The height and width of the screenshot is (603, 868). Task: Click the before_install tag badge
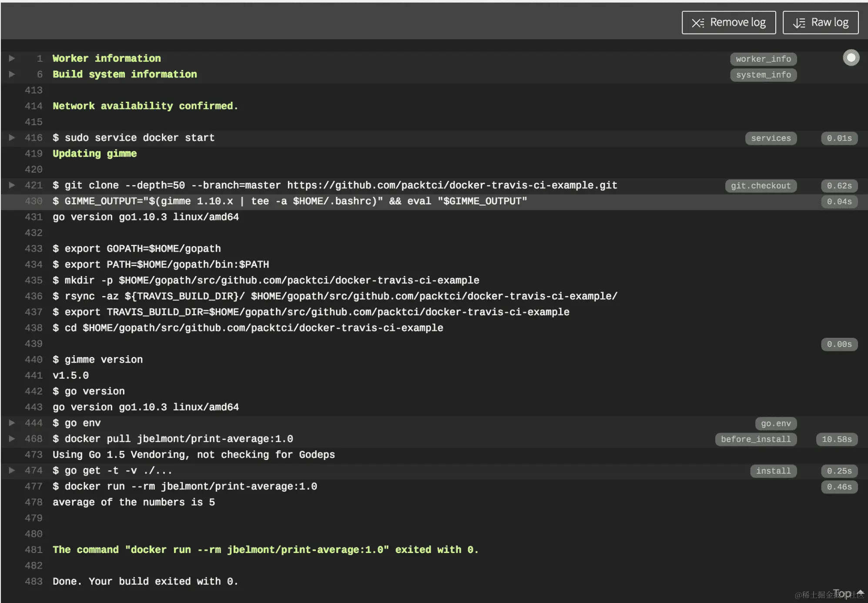point(756,439)
